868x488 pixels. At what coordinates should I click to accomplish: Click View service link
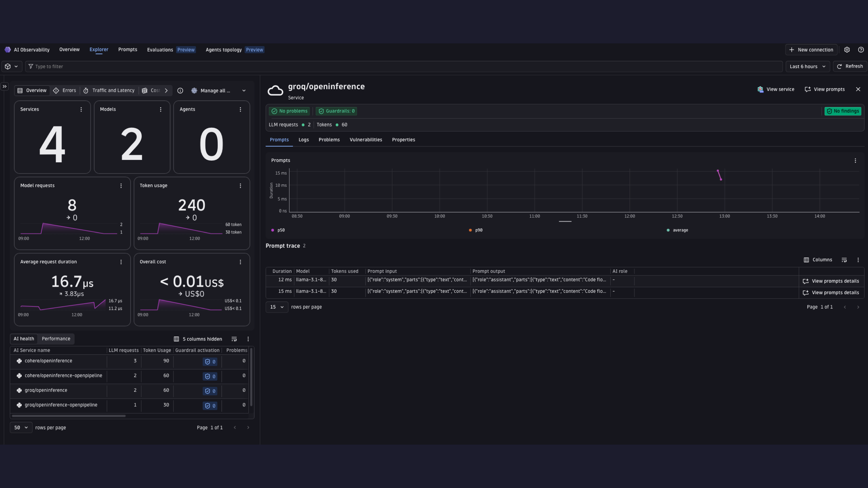coord(775,89)
